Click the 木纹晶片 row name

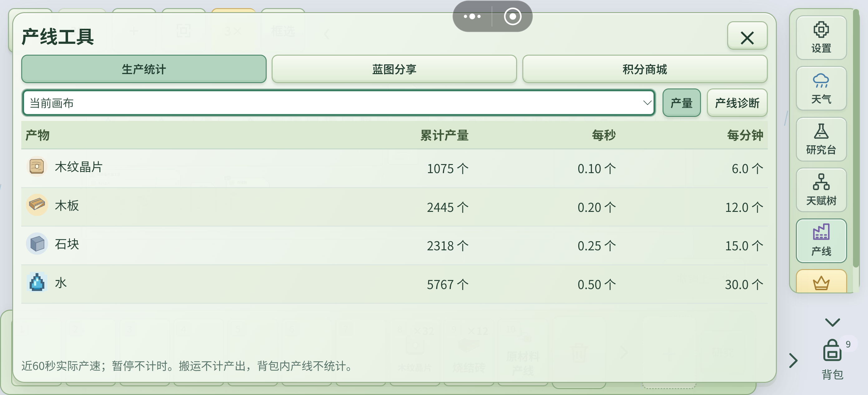[x=78, y=167]
